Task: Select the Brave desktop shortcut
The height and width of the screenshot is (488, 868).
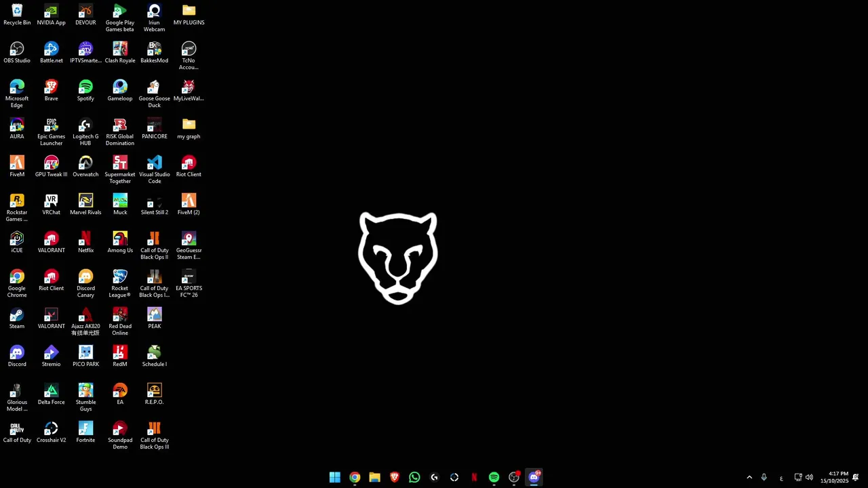Action: [x=52, y=91]
